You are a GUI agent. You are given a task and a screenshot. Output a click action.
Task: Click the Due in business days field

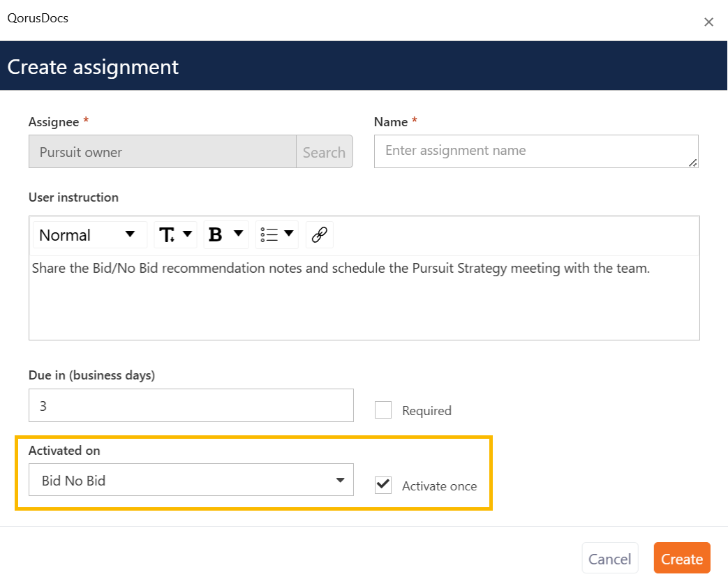[x=191, y=405]
